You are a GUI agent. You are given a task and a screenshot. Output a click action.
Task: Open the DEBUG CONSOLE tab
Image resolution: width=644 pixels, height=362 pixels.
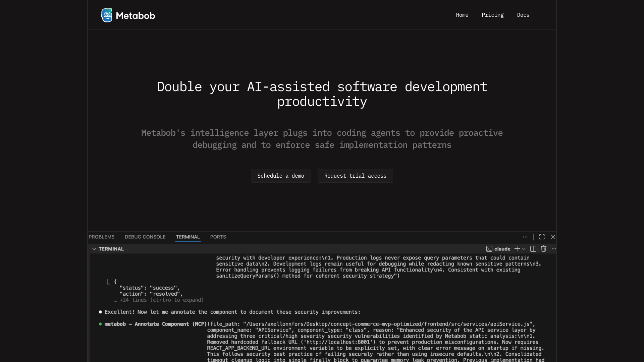[x=145, y=237]
